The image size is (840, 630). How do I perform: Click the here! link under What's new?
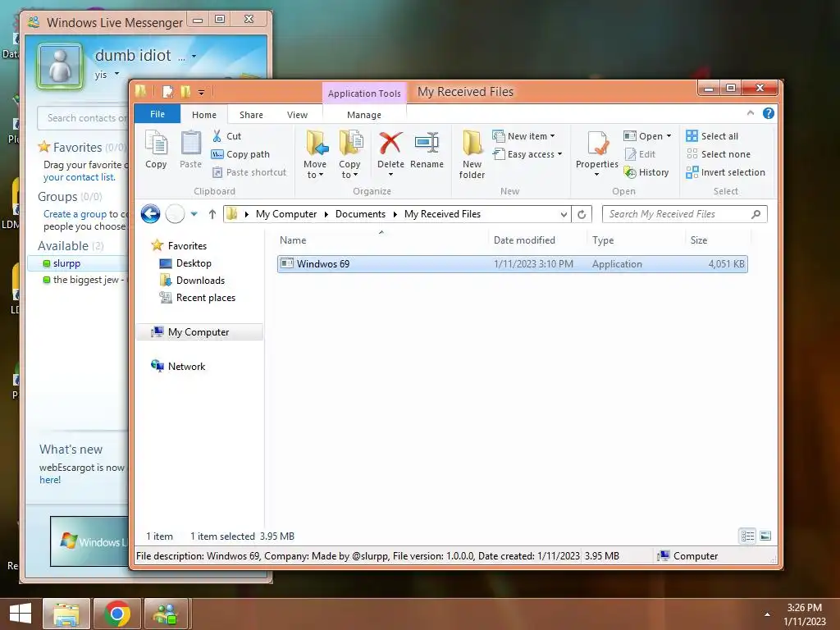pyautogui.click(x=50, y=480)
